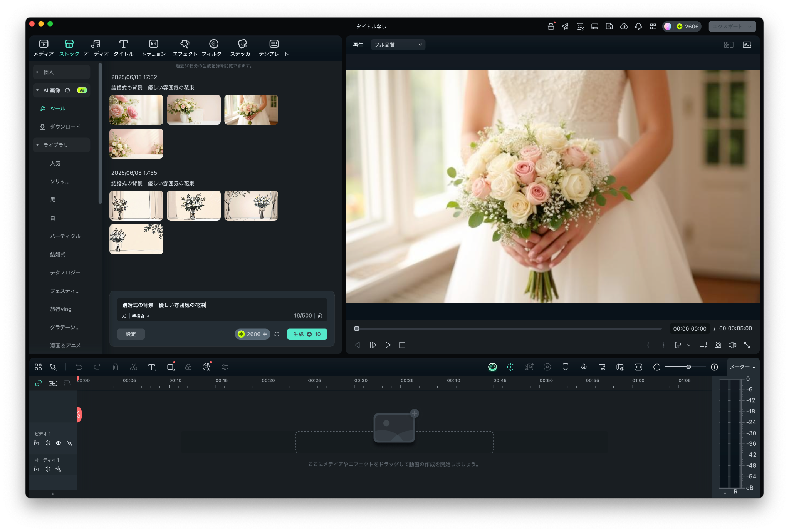
Task: Open the 手描き style dropdown
Action: (x=141, y=316)
